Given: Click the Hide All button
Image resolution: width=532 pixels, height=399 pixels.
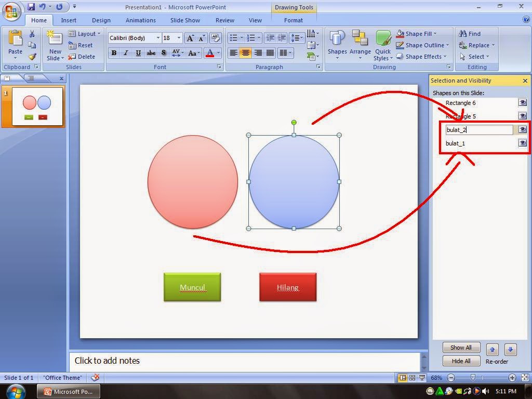Looking at the screenshot, I should coord(461,361).
